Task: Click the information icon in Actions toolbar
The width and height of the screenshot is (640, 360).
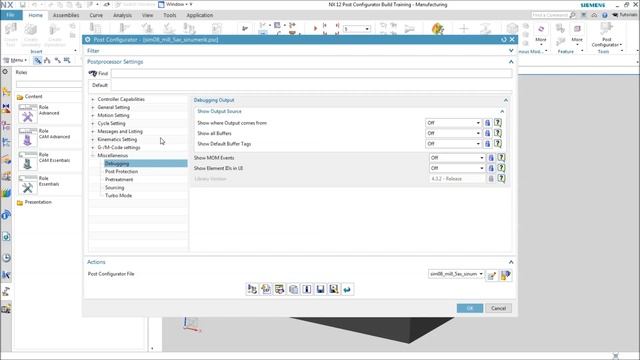Action: point(307,289)
